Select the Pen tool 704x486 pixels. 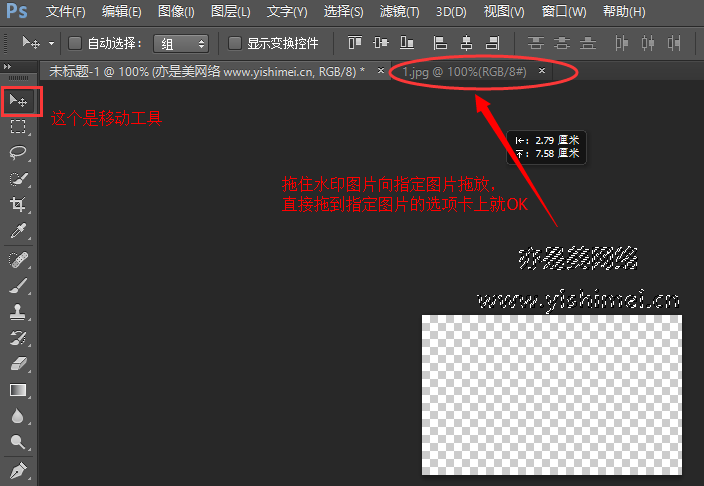click(x=18, y=469)
